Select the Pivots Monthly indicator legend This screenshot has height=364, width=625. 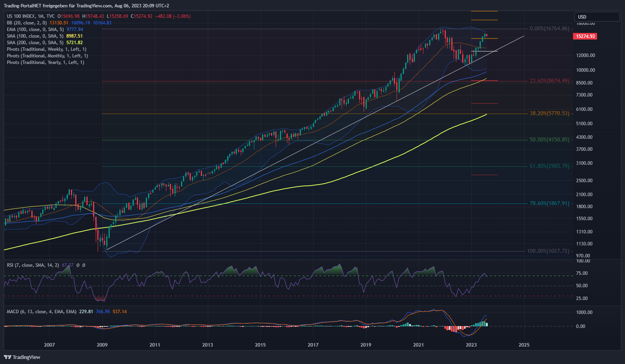47,56
